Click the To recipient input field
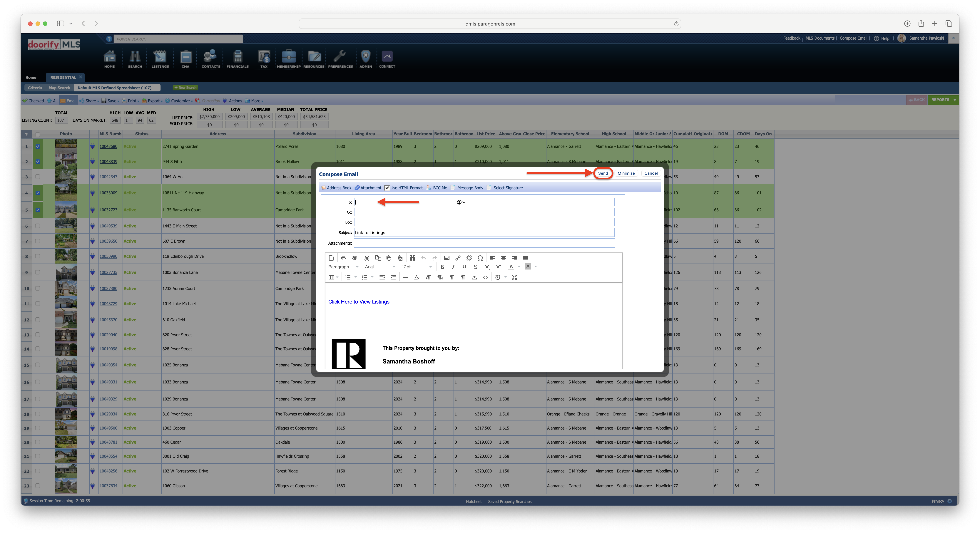Image resolution: width=980 pixels, height=533 pixels. coord(484,202)
